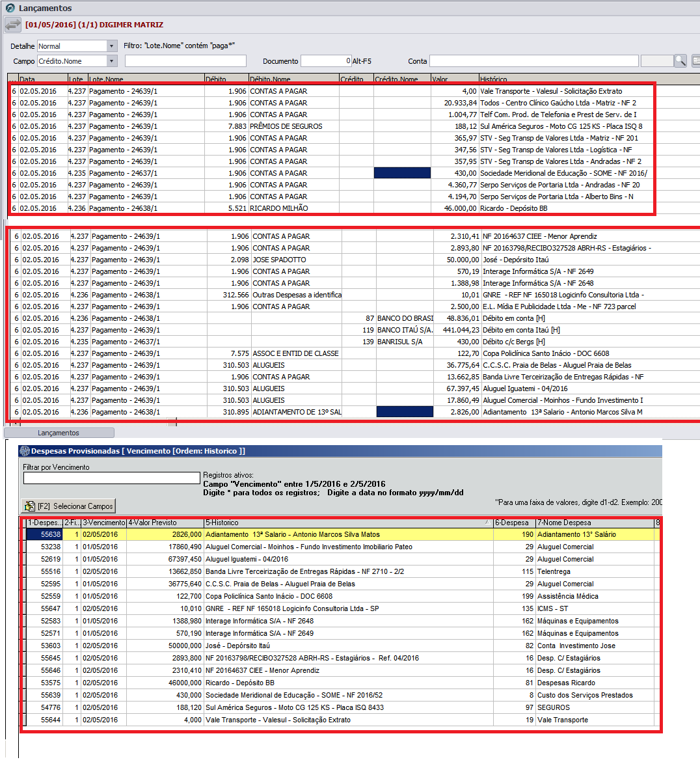Open the Detalhe Normal dropdown
Screen dimensions: 700x777
(x=112, y=46)
